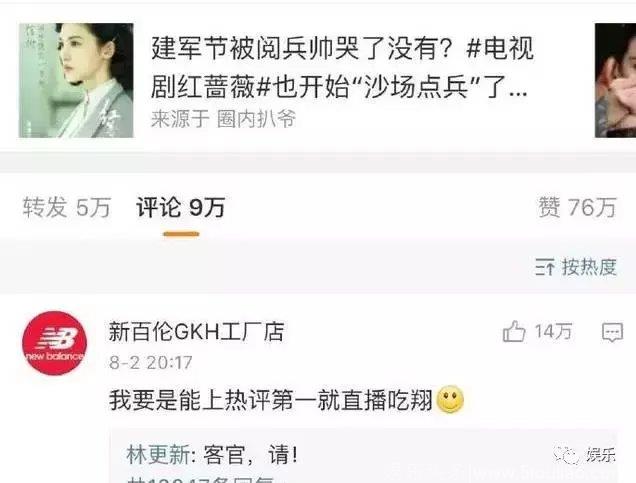Open the New Balance avatar profile
Image resolution: width=636 pixels, height=483 pixels.
[x=54, y=343]
